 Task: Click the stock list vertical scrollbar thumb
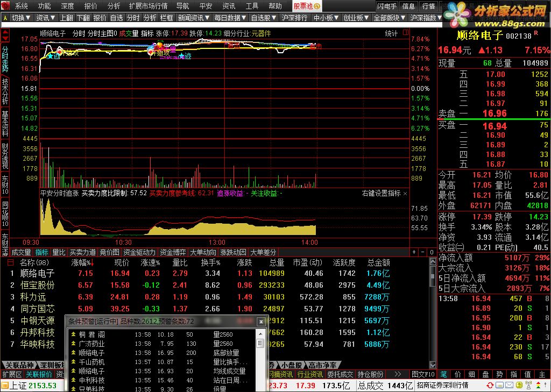pos(433,276)
